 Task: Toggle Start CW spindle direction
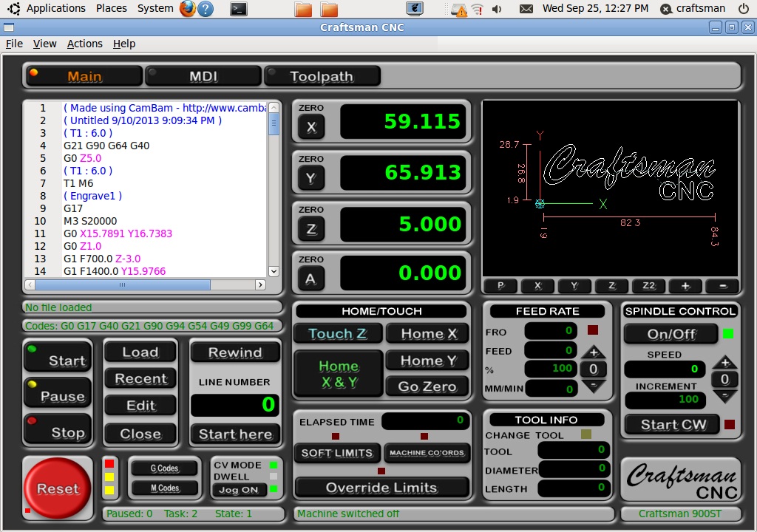pos(673,425)
